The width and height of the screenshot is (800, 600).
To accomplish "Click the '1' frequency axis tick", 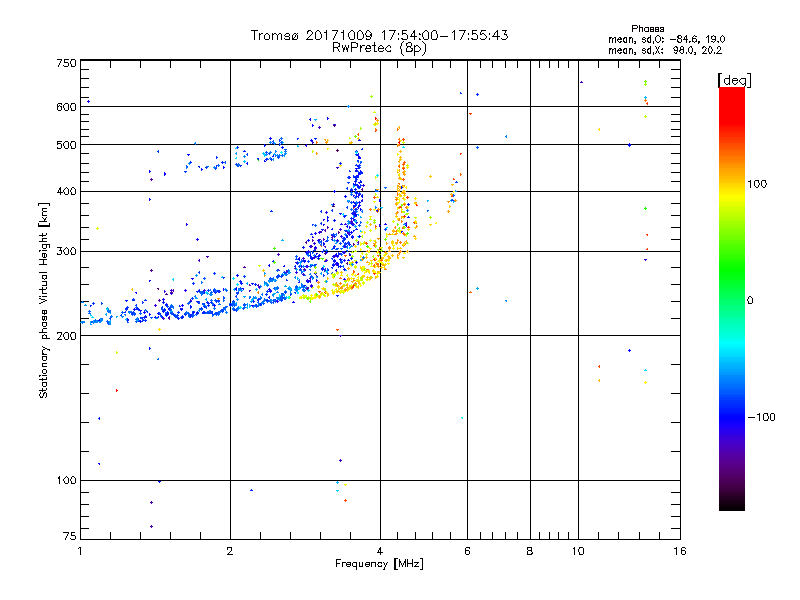I will coord(80,551).
